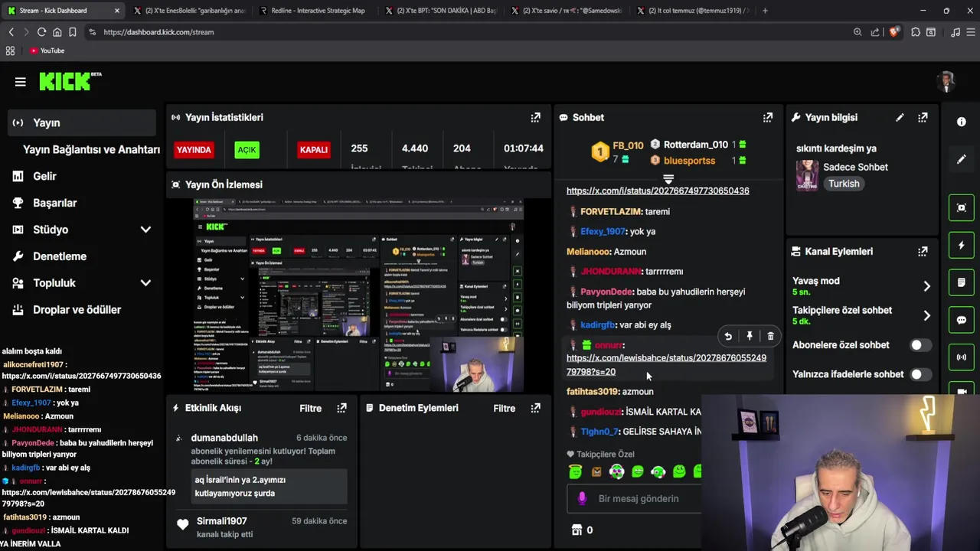Open Droplar ve ödüller in sidebar
Screen dimensions: 980x551
[82, 310]
